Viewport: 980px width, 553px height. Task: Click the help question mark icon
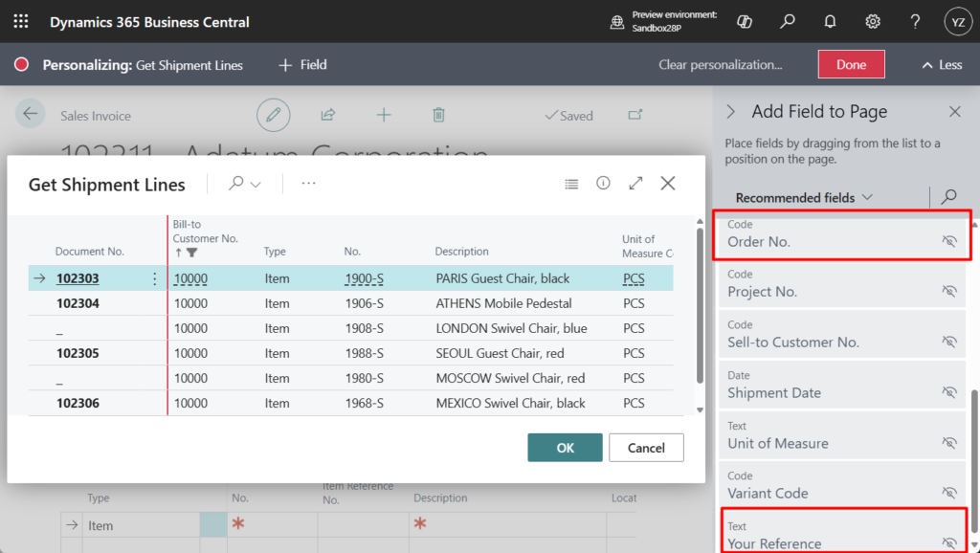tap(915, 21)
